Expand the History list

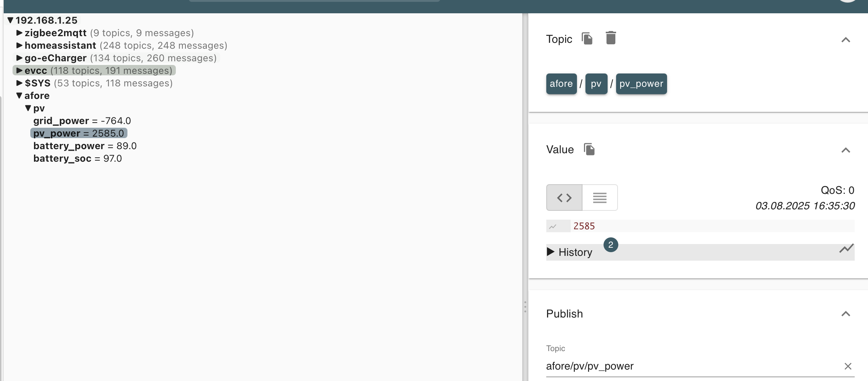coord(551,252)
